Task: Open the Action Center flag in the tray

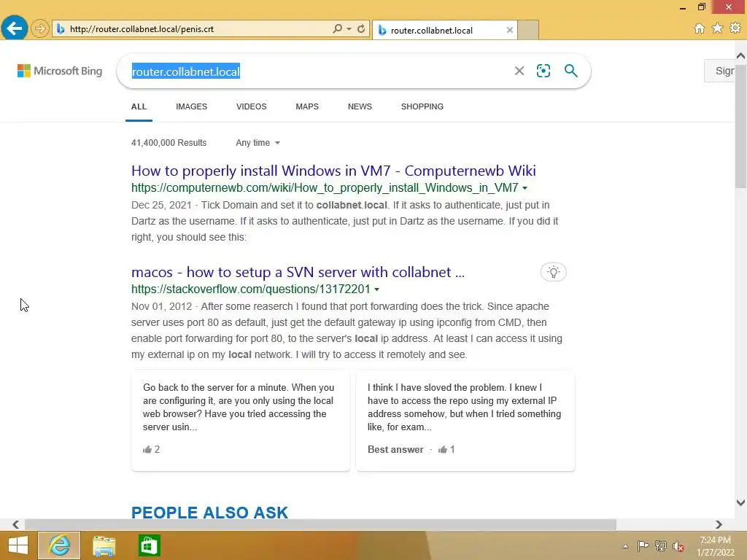Action: click(643, 545)
